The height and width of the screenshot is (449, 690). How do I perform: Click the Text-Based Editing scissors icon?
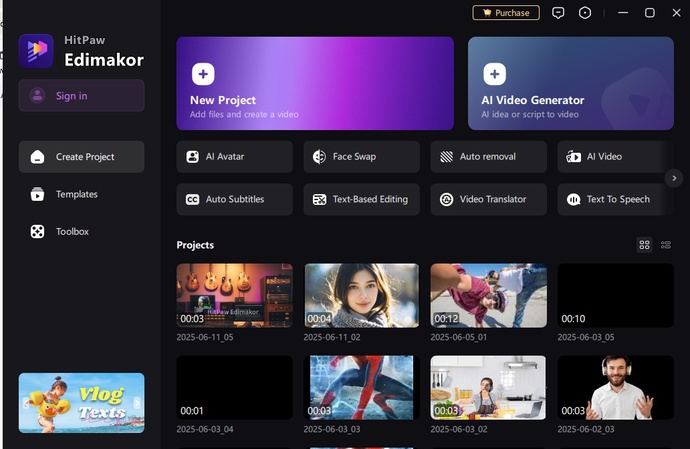[x=319, y=199]
